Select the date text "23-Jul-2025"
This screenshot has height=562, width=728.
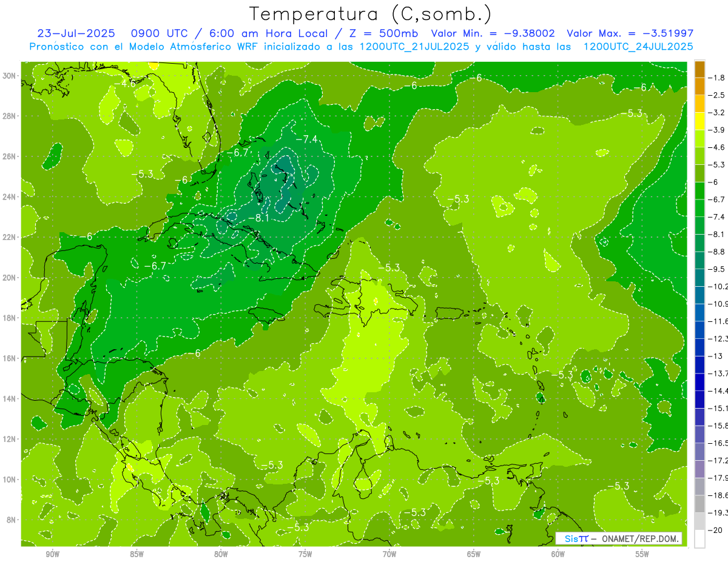(x=75, y=33)
